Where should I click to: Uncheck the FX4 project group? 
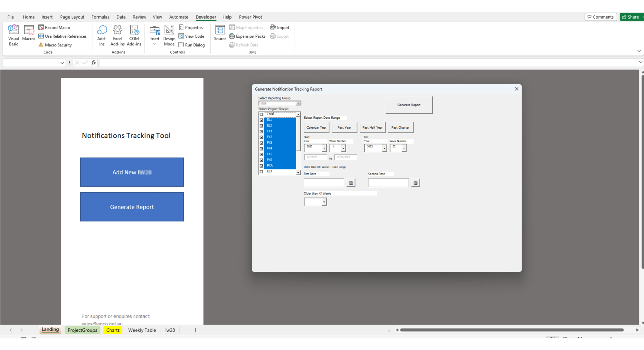(261, 149)
